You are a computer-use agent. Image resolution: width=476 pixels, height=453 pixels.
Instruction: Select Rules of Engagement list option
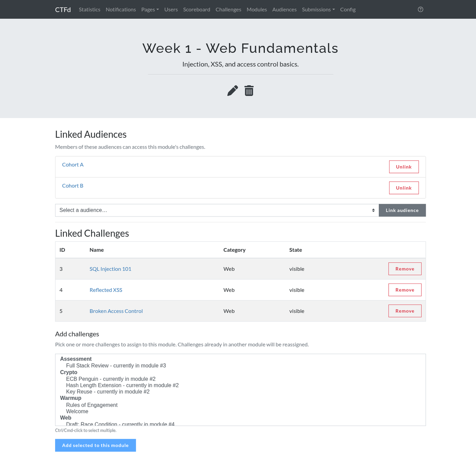[x=92, y=405]
